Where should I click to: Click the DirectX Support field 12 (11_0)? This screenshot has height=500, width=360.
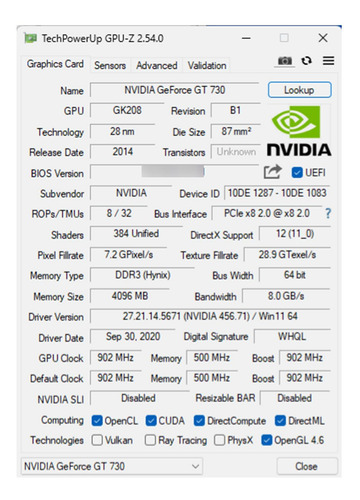pyautogui.click(x=295, y=234)
